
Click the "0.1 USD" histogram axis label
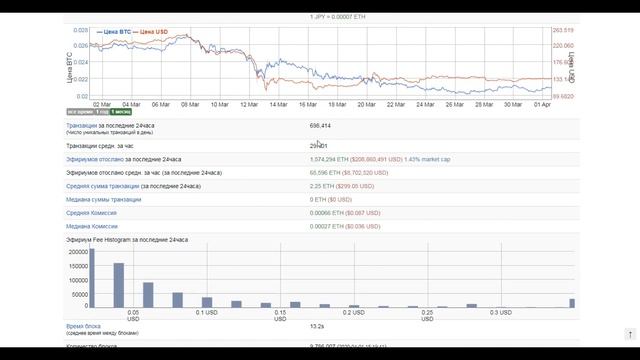(207, 313)
